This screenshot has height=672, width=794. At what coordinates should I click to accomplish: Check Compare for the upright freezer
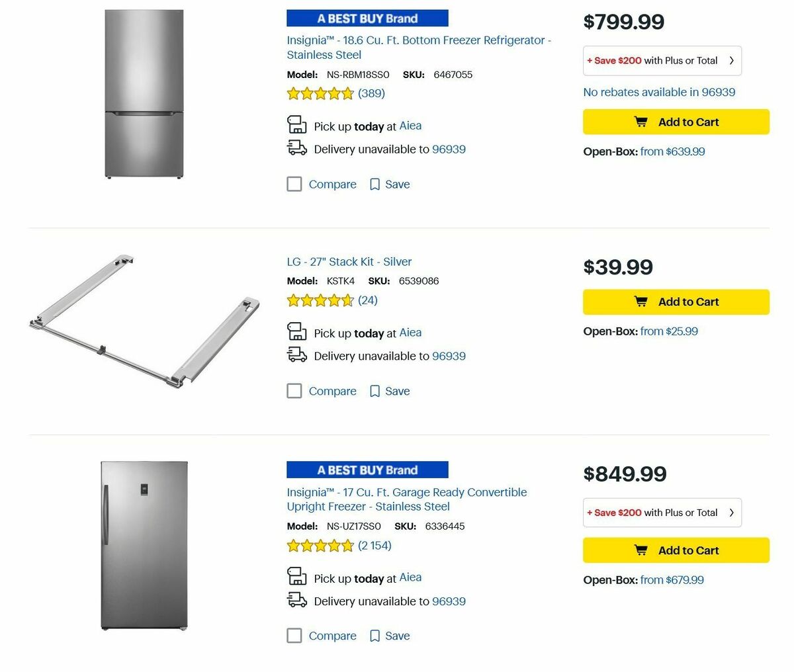pyautogui.click(x=294, y=635)
